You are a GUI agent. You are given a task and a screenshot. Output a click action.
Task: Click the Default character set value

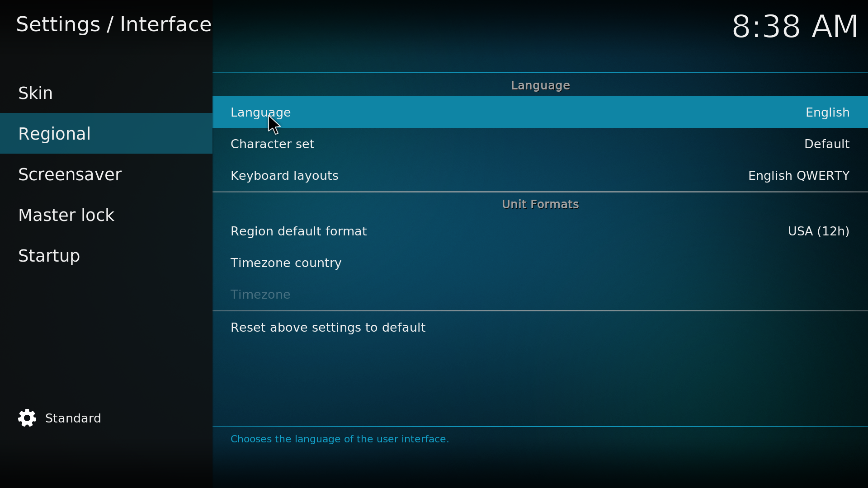tap(826, 144)
